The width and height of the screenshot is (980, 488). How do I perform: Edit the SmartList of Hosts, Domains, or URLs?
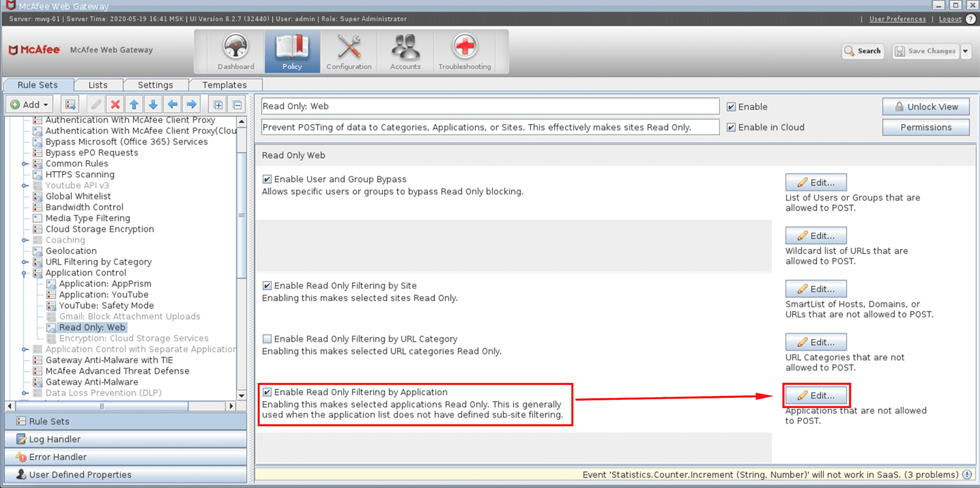coord(816,289)
